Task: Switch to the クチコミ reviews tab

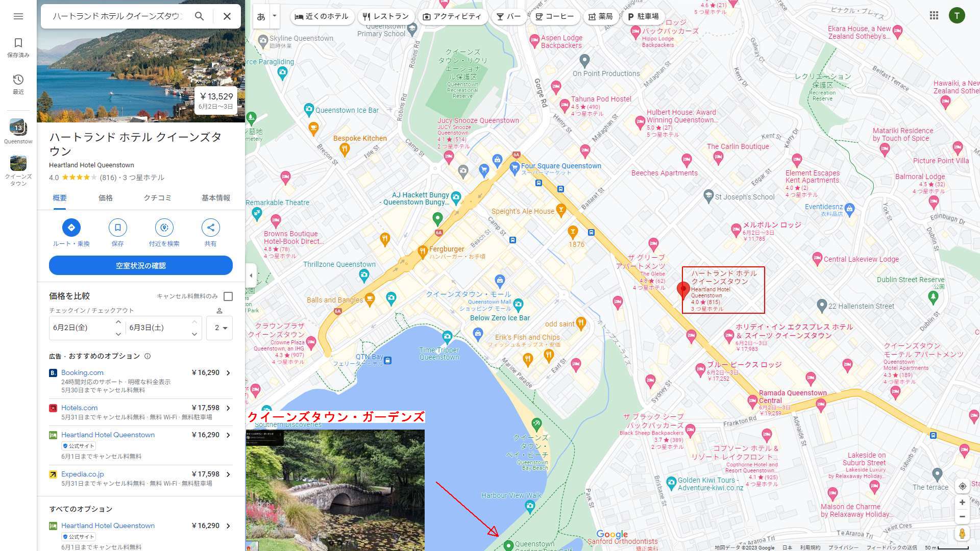Action: point(157,198)
